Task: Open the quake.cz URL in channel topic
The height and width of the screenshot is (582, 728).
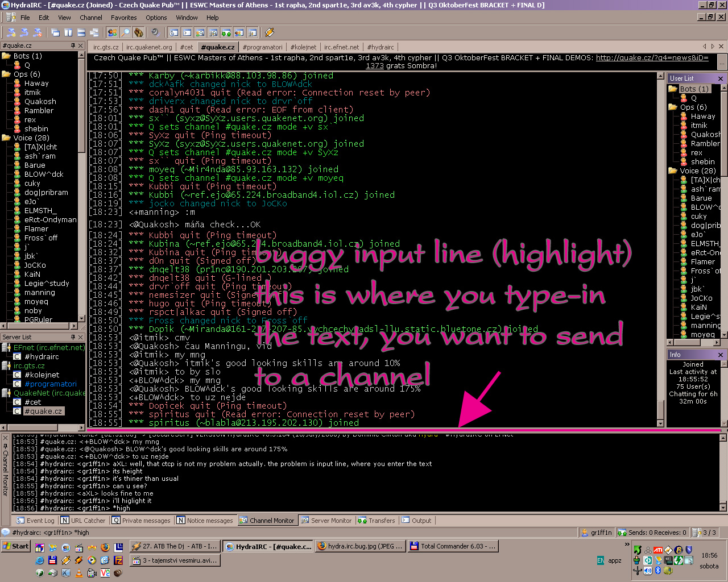Action: [652, 58]
